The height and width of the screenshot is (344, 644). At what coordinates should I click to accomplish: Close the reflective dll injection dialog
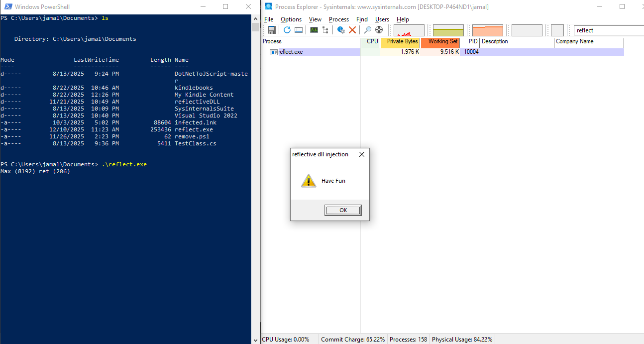(362, 154)
